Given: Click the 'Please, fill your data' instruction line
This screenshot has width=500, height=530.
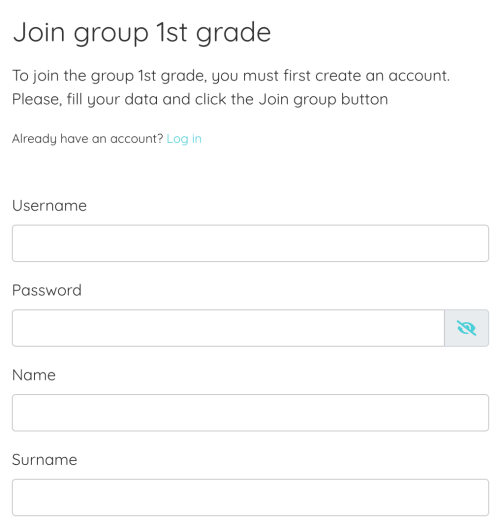Looking at the screenshot, I should tap(200, 99).
